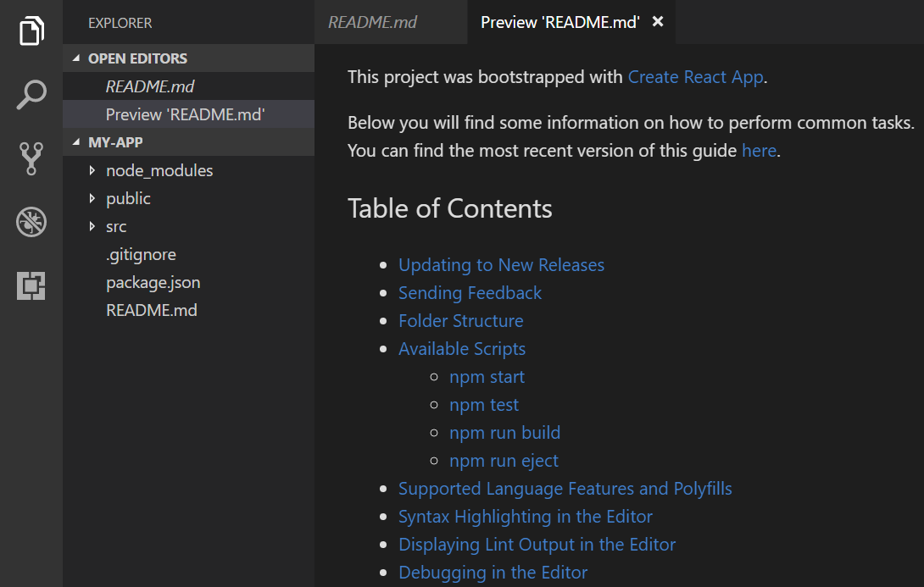Open the Explorer view in activity bar
The width and height of the screenshot is (924, 587).
pos(31,30)
